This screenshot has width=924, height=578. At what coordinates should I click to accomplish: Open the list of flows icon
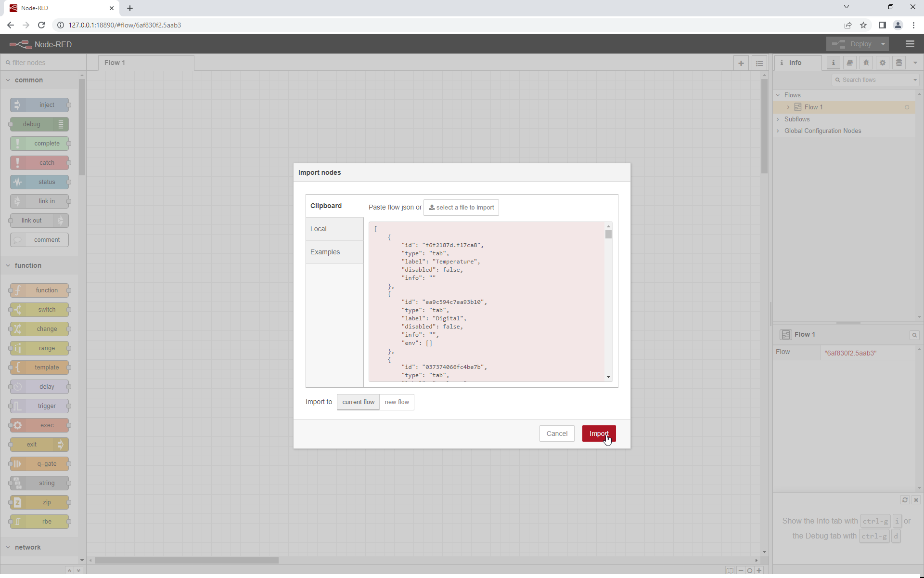click(759, 63)
